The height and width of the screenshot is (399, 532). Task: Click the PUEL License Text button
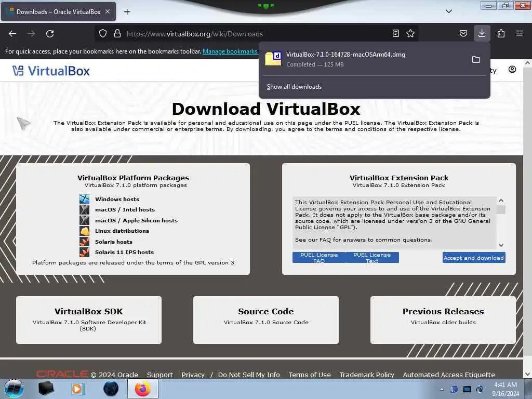372,258
